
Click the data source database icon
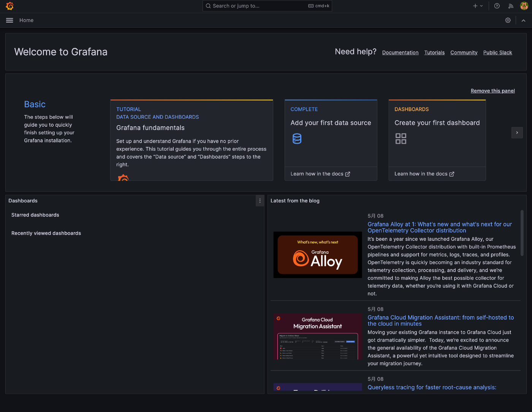[297, 138]
